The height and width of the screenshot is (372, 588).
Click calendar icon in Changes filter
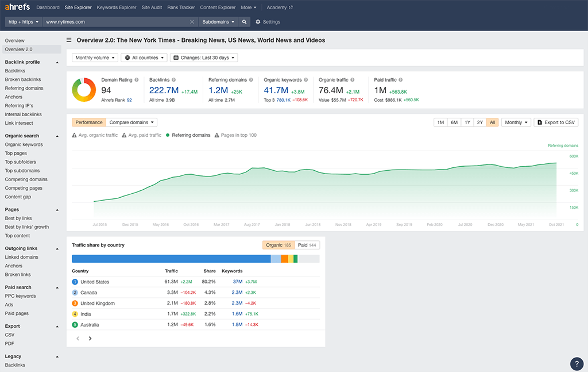click(176, 57)
